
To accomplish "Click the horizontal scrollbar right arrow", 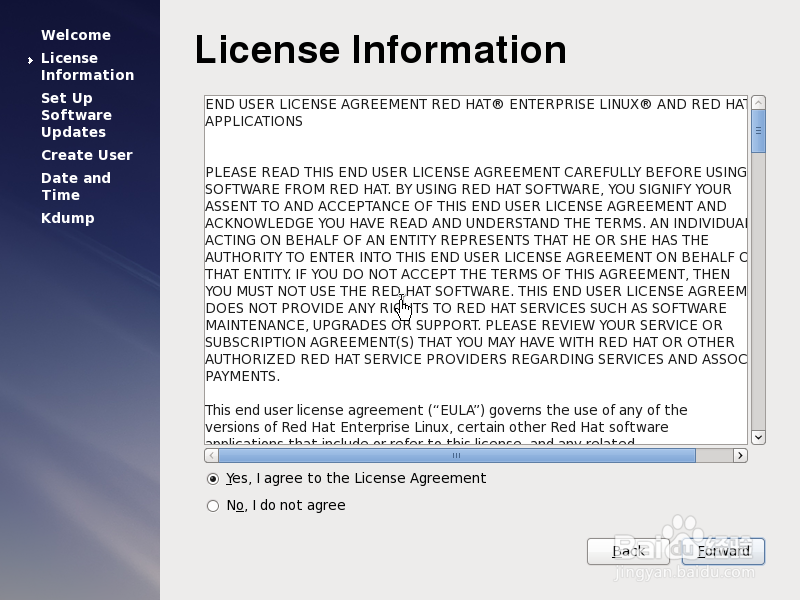I will pos(740,455).
